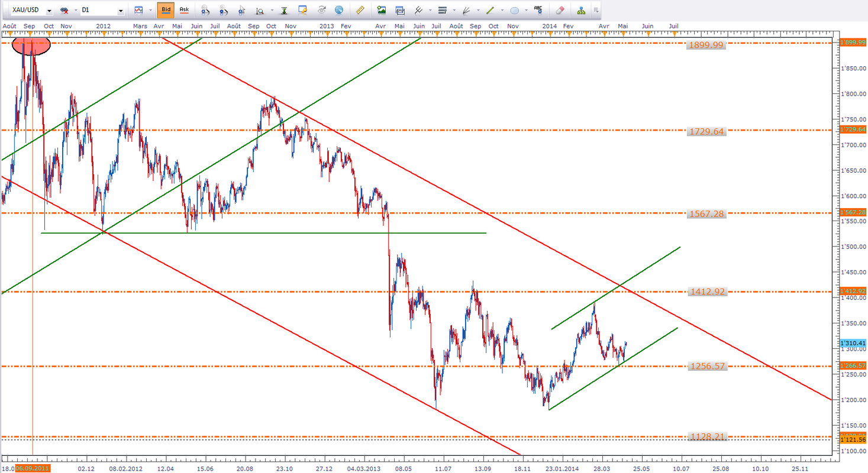This screenshot has height=473, width=868.
Task: Click the chart key settings icon
Action: (303, 10)
